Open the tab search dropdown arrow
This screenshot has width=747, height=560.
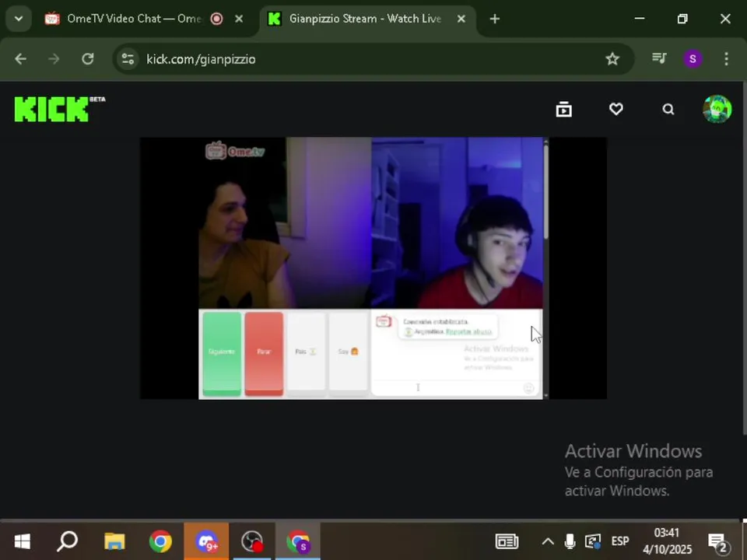[19, 19]
